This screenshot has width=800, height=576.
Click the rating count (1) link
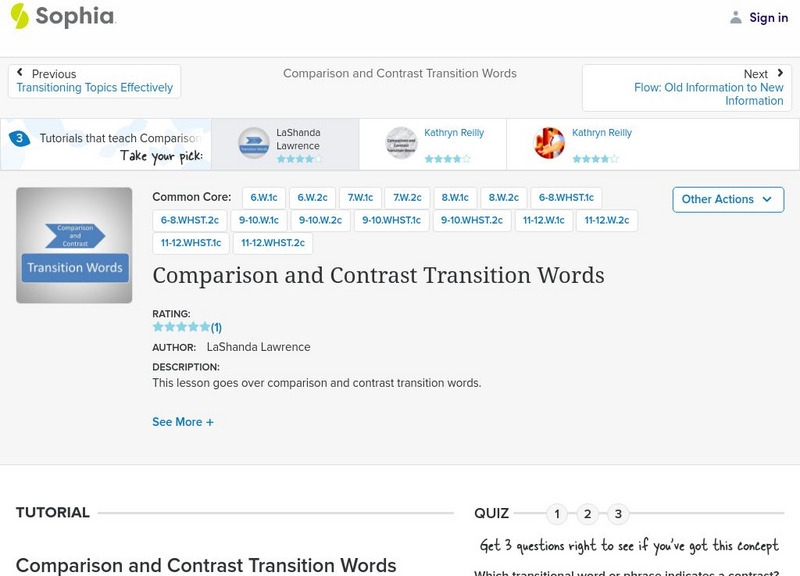click(216, 328)
